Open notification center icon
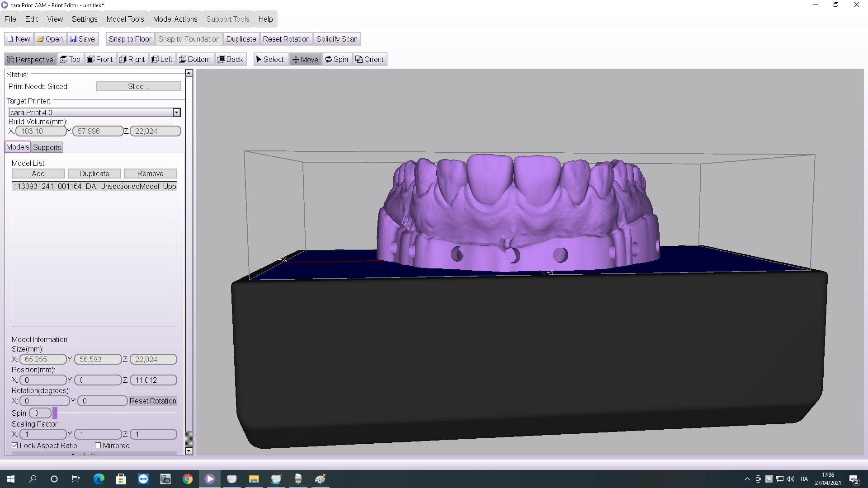This screenshot has width=868, height=488. 854,479
